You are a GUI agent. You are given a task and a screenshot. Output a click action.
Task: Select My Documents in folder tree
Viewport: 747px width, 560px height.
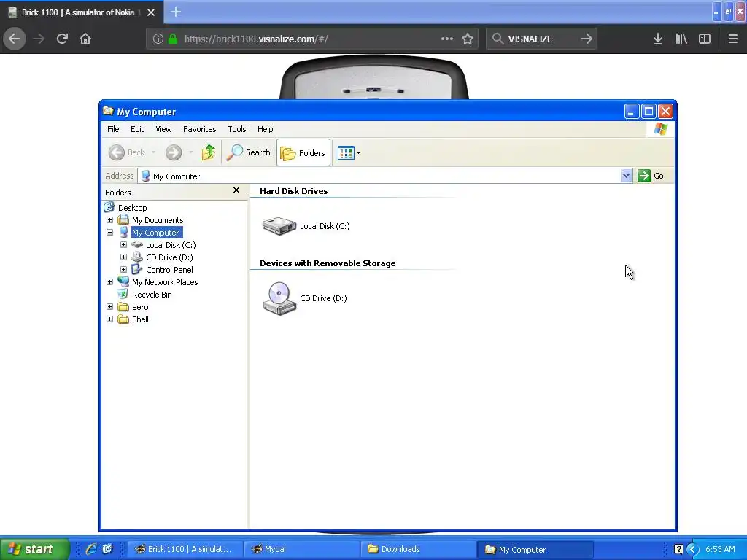(158, 220)
